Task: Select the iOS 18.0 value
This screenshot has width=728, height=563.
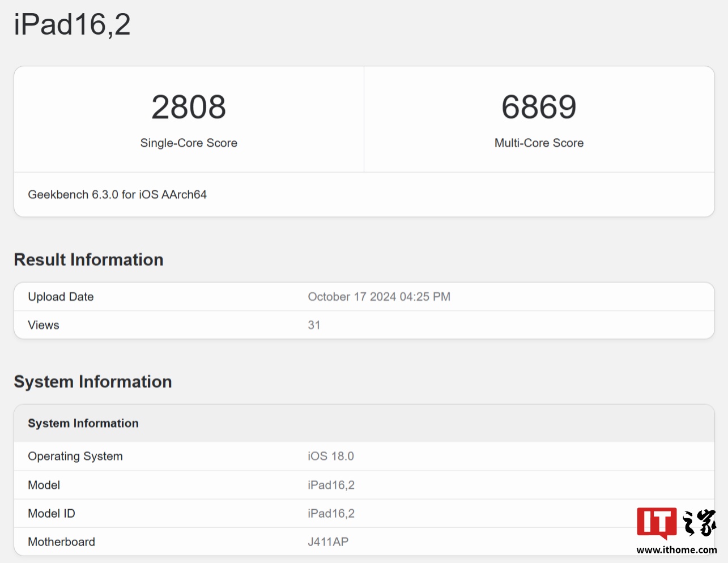Action: coord(331,457)
